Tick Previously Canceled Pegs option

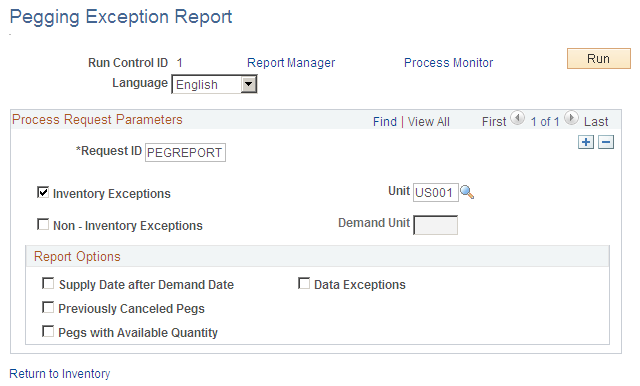click(48, 308)
